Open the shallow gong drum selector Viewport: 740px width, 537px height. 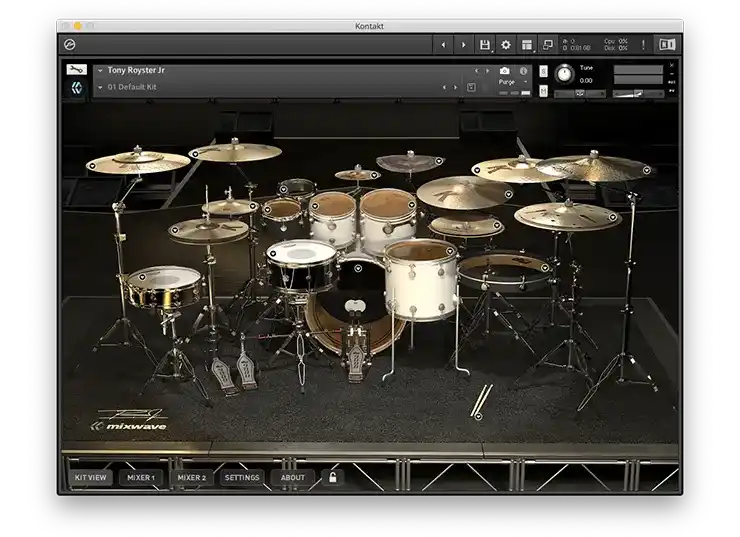pos(545,268)
